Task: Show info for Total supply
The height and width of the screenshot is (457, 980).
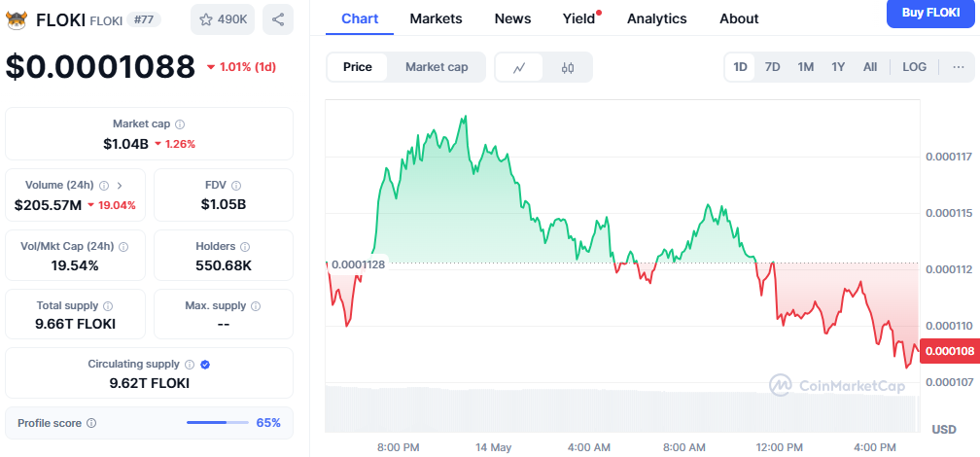Action: click(x=108, y=306)
